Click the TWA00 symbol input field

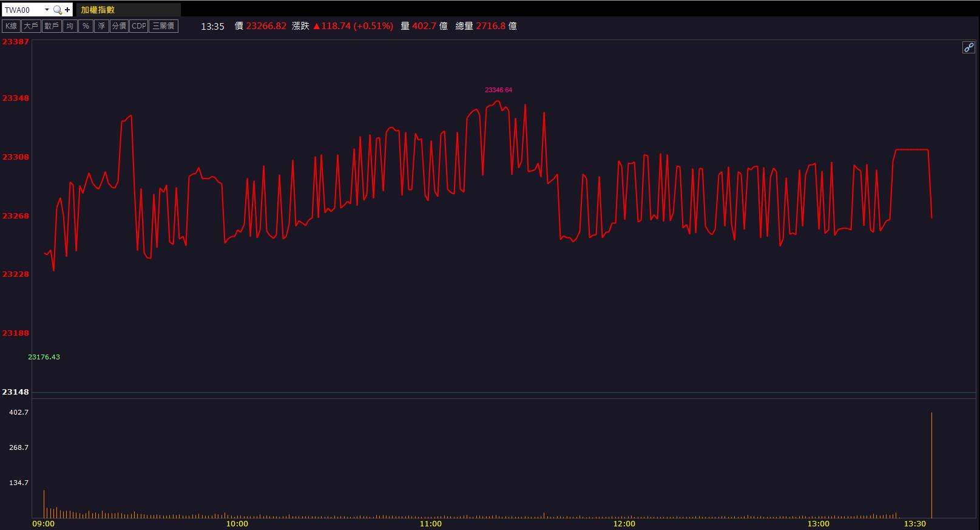(x=23, y=10)
